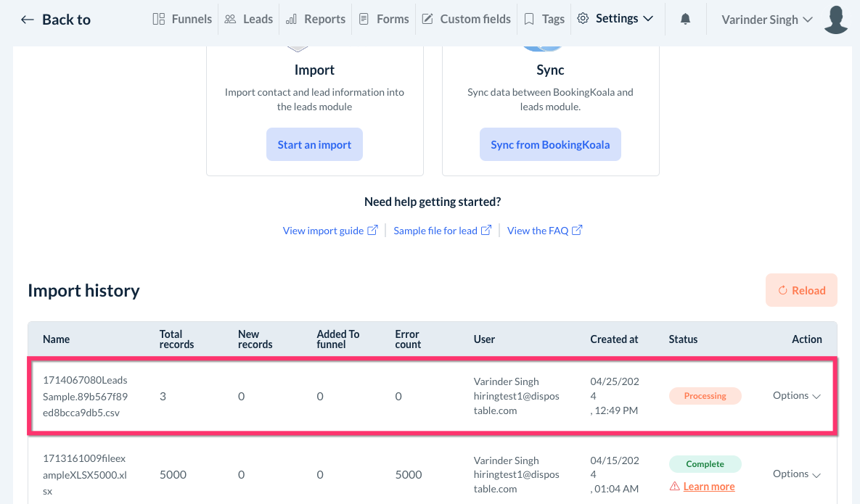Open Options dropdown for the Processing import
Image resolution: width=860 pixels, height=504 pixels.
(796, 396)
